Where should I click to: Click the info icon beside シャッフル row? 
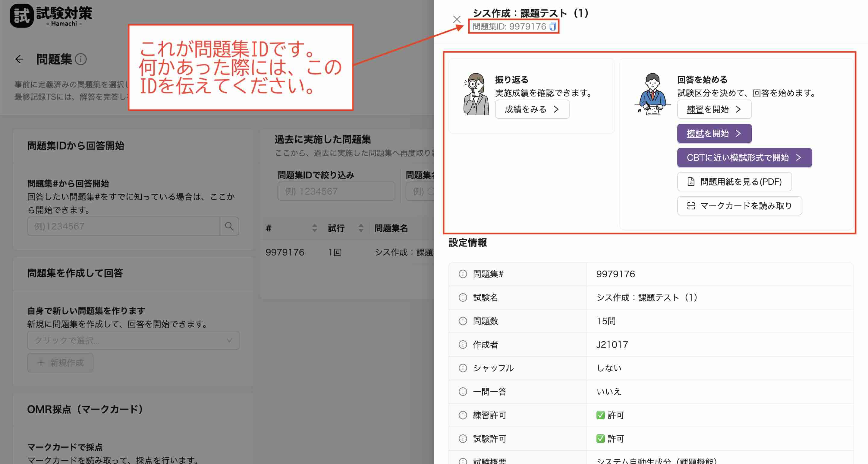coord(463,368)
